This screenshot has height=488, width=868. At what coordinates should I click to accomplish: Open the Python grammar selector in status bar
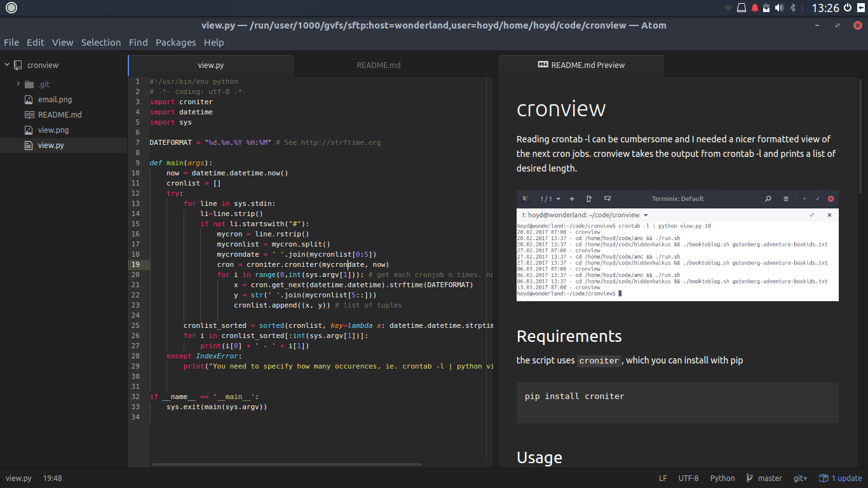722,478
